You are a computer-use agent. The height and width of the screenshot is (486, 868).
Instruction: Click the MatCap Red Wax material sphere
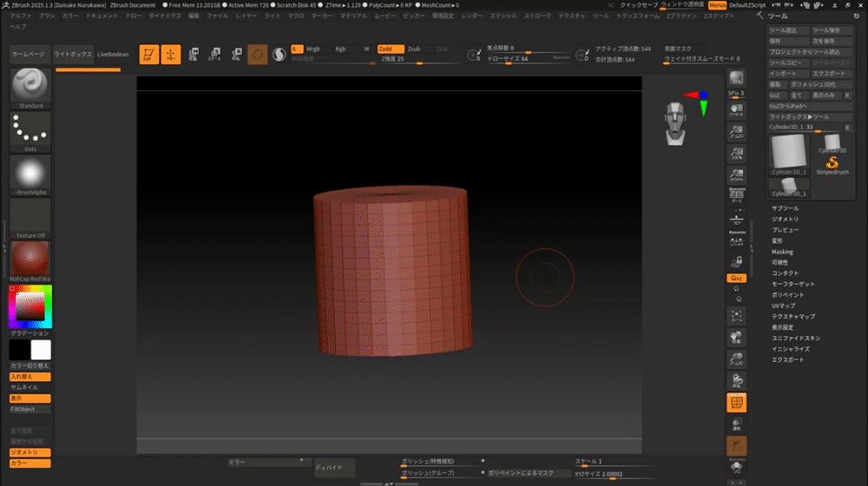coord(30,260)
